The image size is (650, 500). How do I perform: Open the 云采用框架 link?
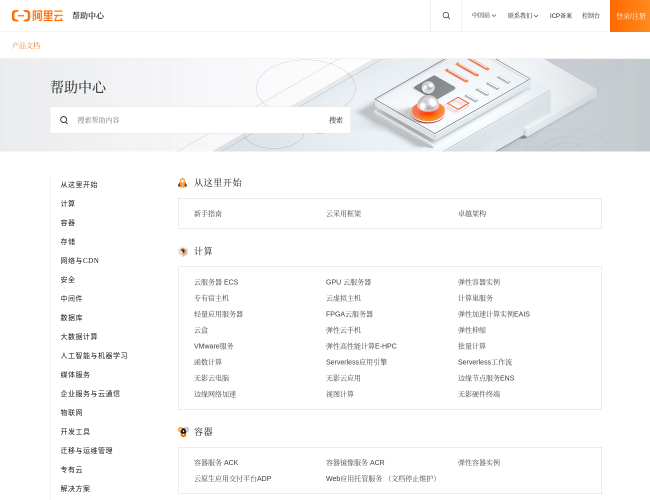[343, 214]
